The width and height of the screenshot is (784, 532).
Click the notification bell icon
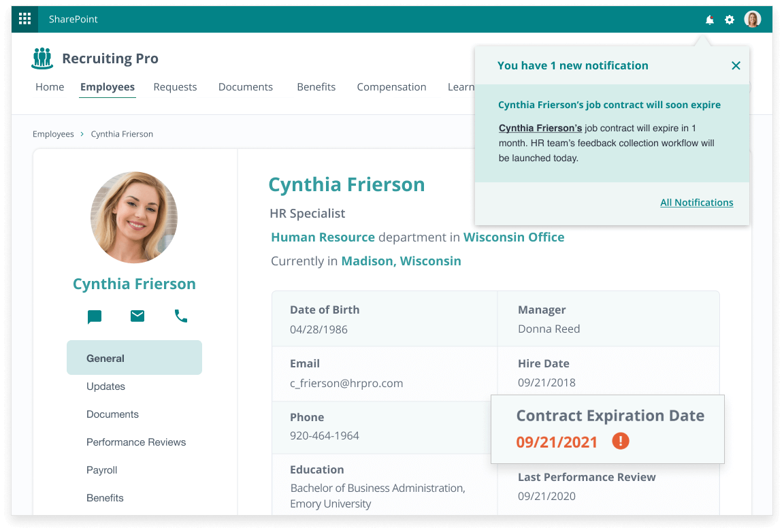[710, 20]
